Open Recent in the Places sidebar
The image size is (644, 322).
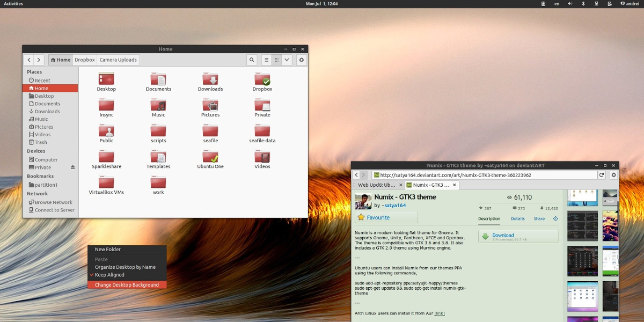50,80
